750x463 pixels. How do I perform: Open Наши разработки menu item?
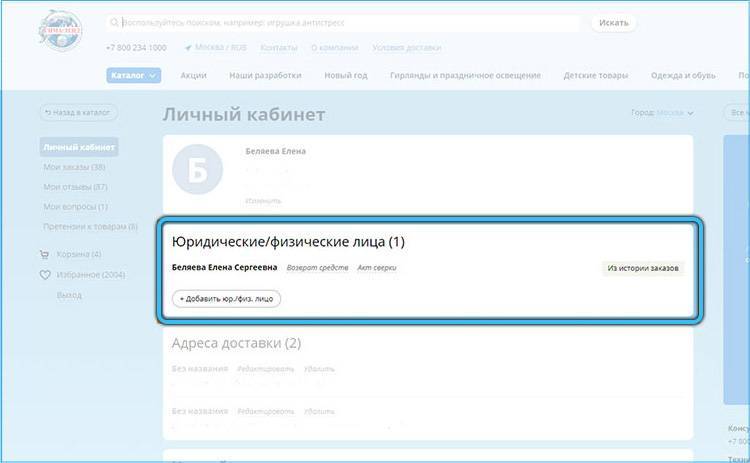pyautogui.click(x=265, y=75)
